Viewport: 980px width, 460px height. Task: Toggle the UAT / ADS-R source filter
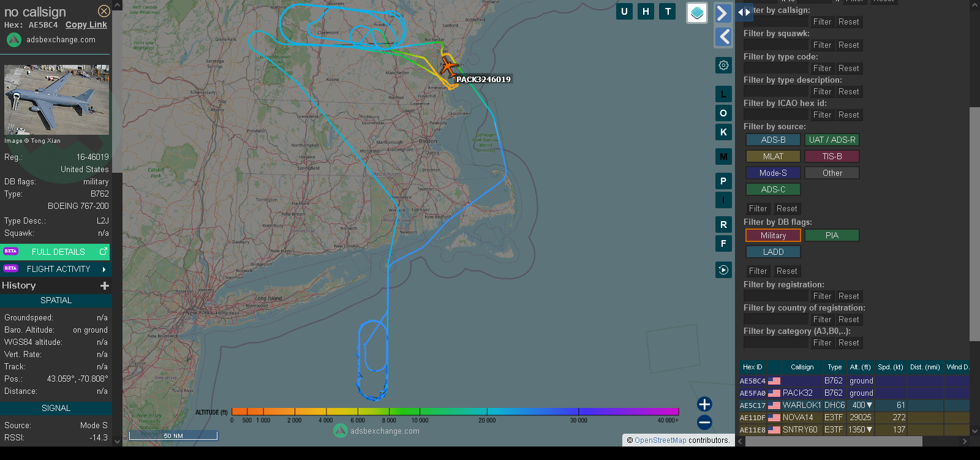tap(832, 140)
